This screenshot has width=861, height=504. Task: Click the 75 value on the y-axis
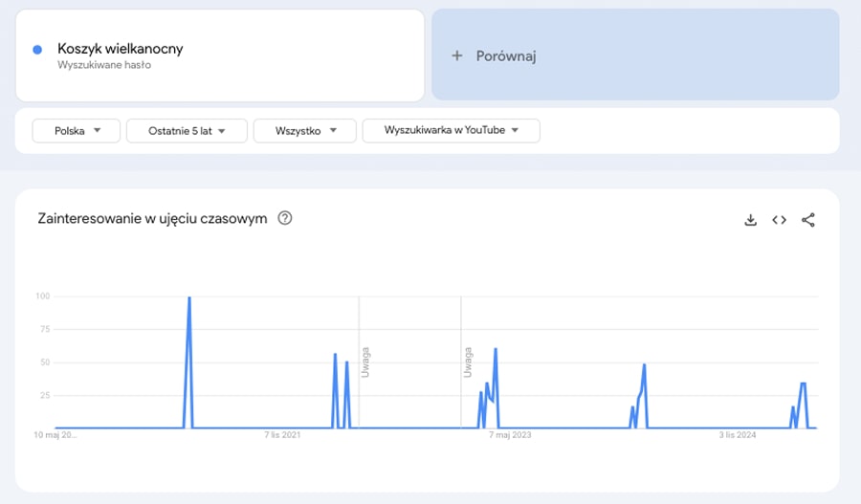[45, 329]
